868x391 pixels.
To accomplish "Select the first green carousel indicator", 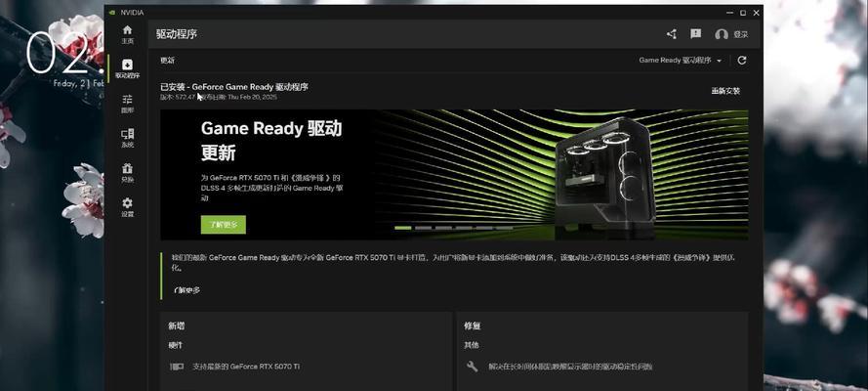I will 403,228.
